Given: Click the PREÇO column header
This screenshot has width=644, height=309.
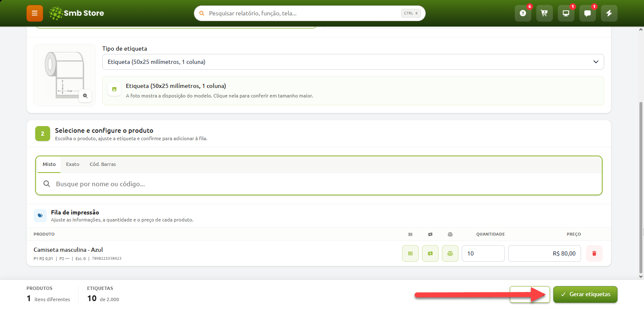Looking at the screenshot, I should (574, 234).
